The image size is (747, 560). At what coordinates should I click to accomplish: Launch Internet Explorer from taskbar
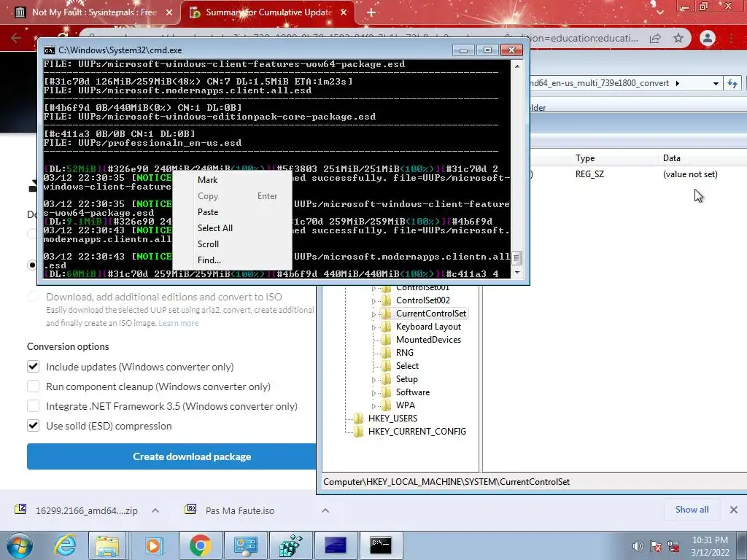click(x=65, y=545)
